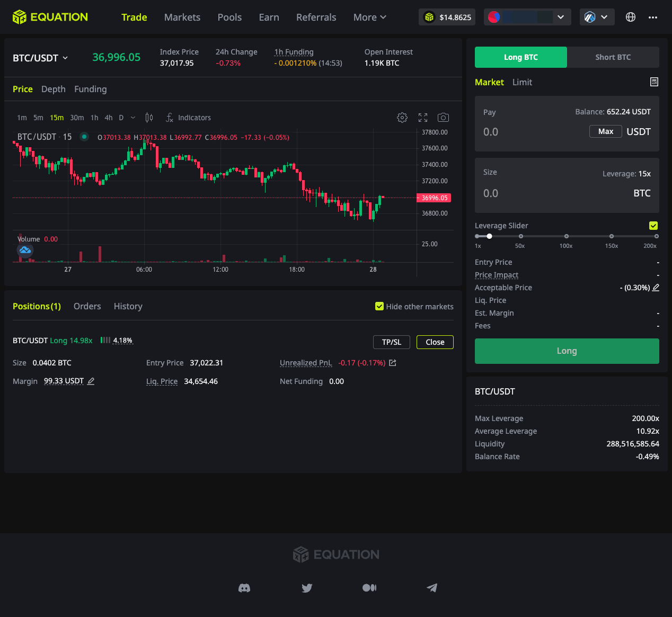Click the Price Impact label link
This screenshot has width=672, height=617.
[x=497, y=275]
